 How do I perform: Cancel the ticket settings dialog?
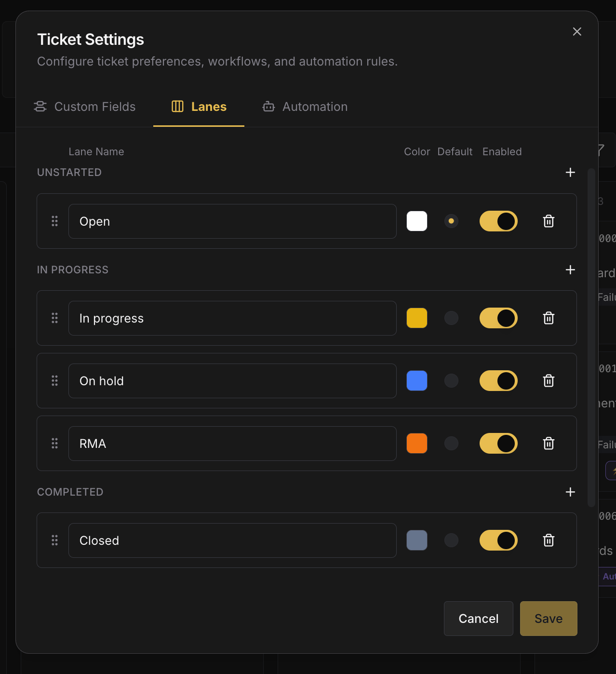(x=479, y=619)
